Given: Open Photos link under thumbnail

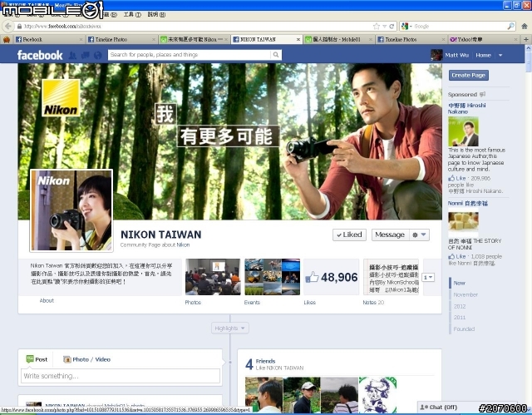Looking at the screenshot, I should click(x=193, y=302).
